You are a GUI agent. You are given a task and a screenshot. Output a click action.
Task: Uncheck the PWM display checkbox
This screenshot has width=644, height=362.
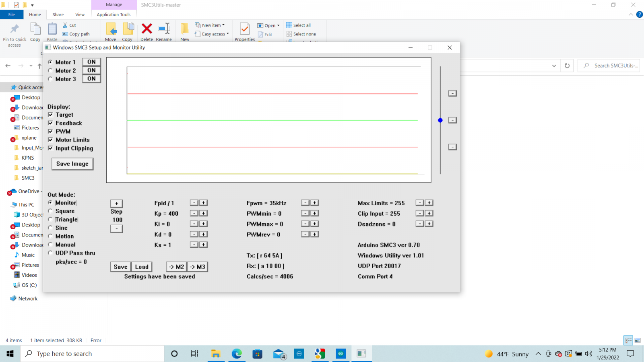pos(50,132)
